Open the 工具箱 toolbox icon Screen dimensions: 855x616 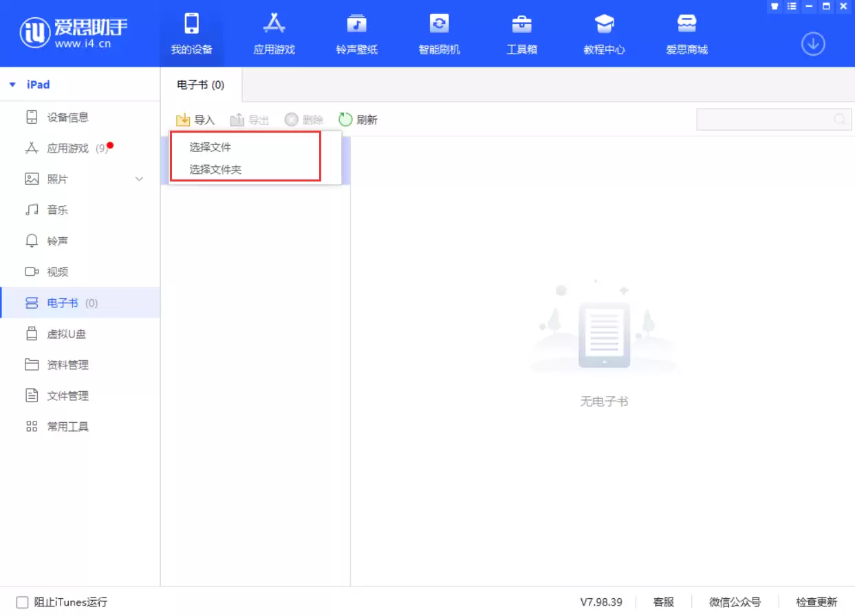[x=521, y=24]
